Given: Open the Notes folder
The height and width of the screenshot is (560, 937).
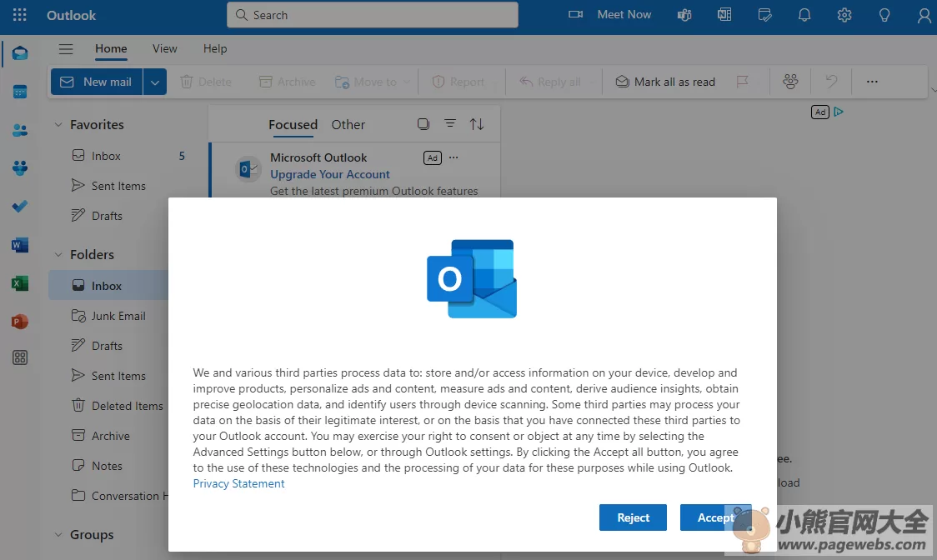Looking at the screenshot, I should coord(108,466).
